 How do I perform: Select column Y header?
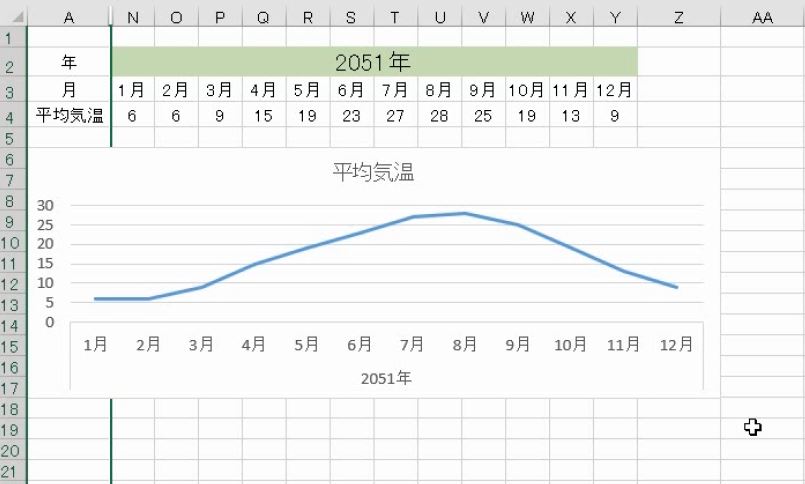(615, 17)
